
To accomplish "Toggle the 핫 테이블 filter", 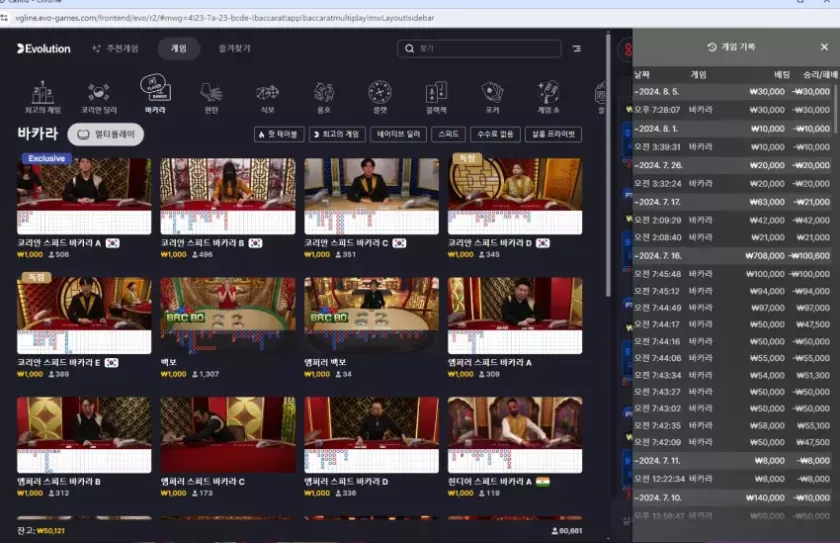I will (279, 134).
